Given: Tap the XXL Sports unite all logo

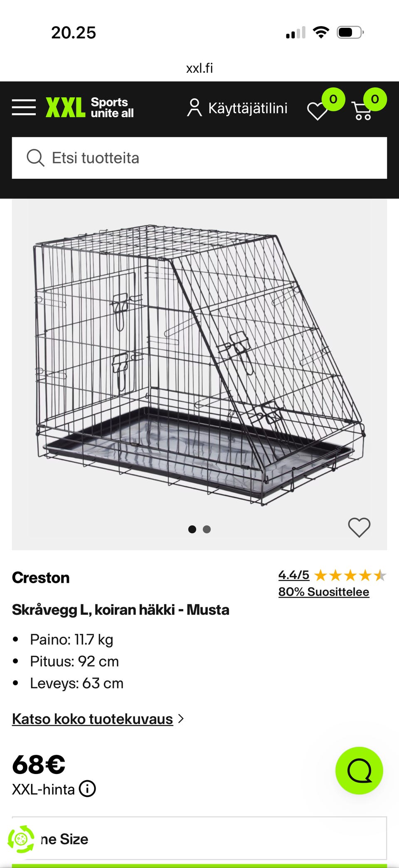Looking at the screenshot, I should click(90, 108).
